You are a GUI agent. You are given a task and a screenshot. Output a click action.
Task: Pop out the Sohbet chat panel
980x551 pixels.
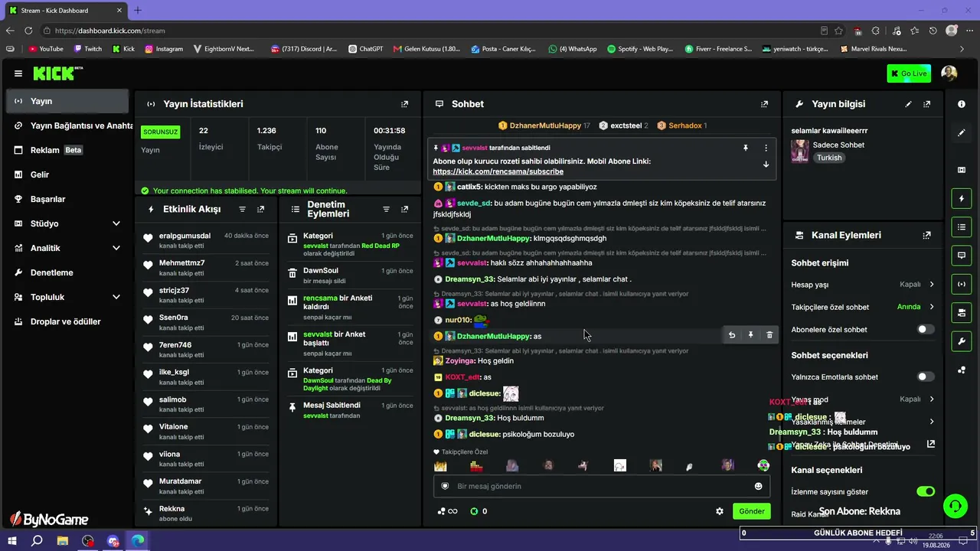[x=764, y=104]
